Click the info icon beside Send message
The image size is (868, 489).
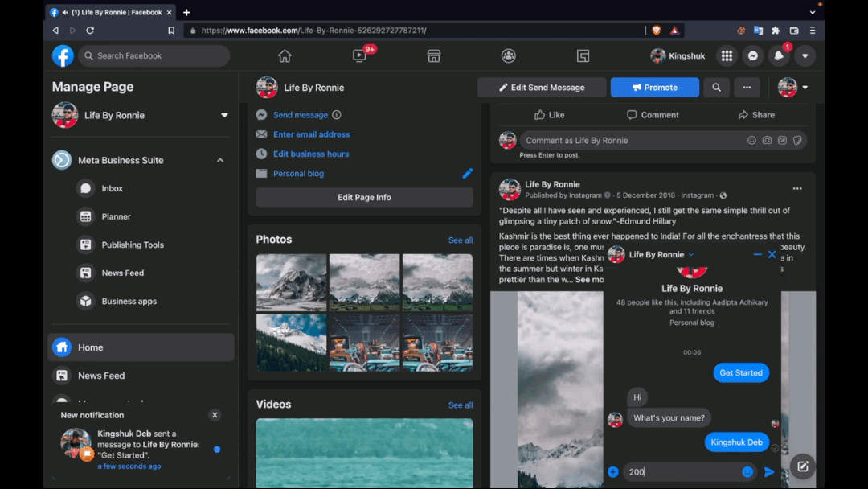[337, 115]
